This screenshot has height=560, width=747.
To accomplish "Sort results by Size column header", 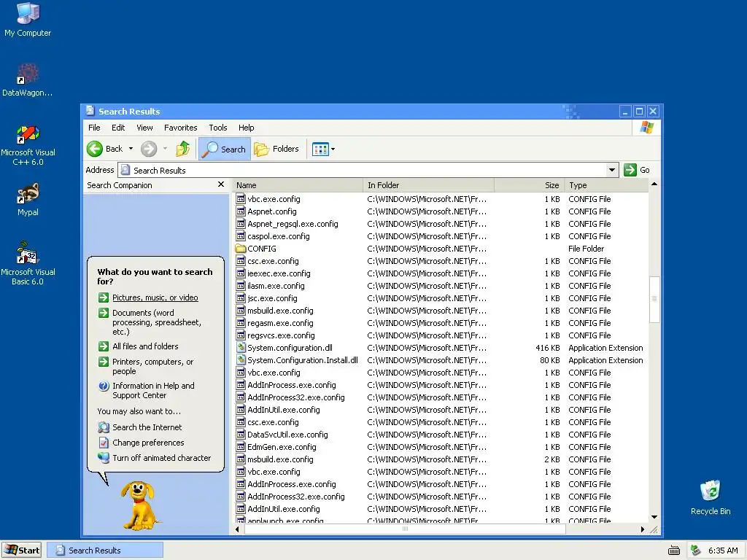I will [529, 185].
